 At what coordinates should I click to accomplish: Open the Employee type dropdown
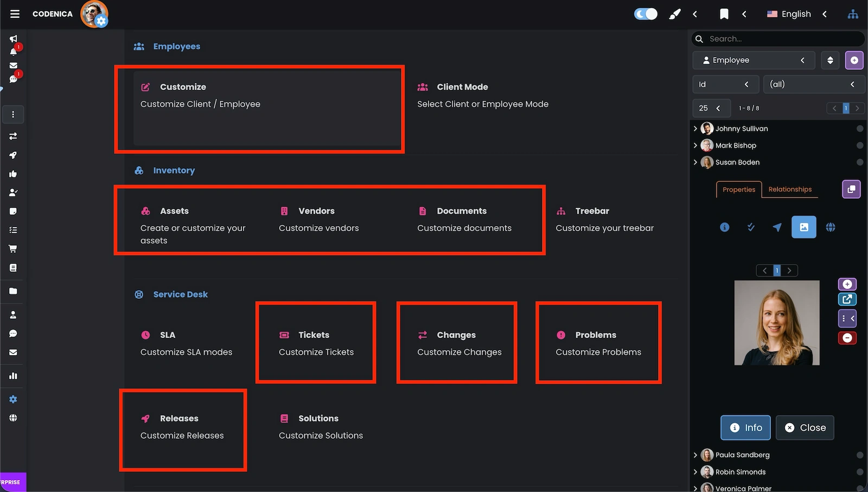754,60
